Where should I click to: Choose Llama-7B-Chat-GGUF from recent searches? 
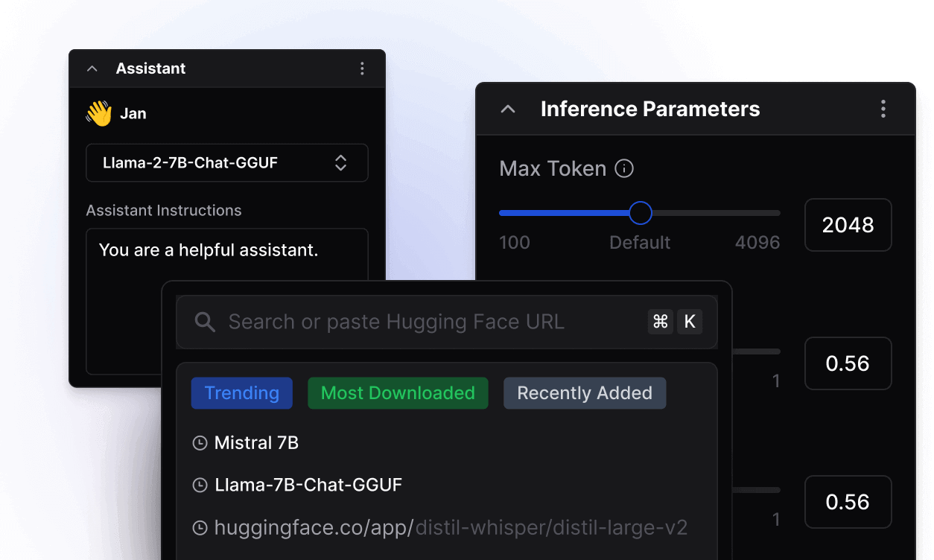308,486
